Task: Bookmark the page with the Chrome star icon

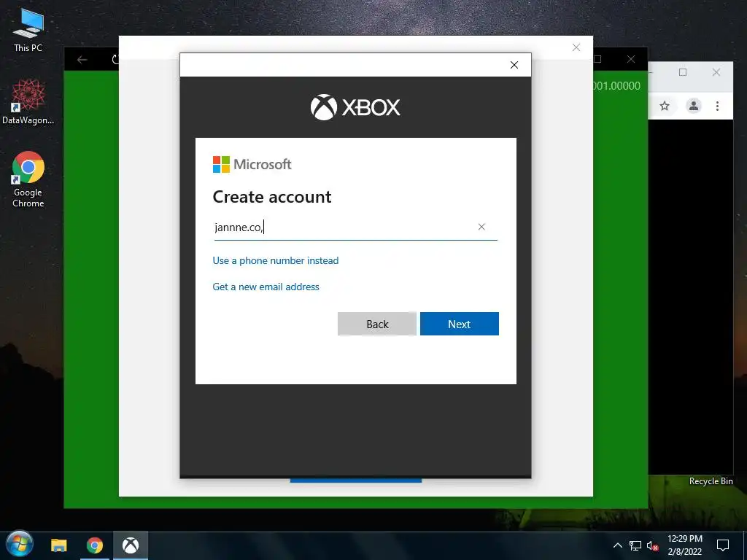Action: click(x=665, y=106)
